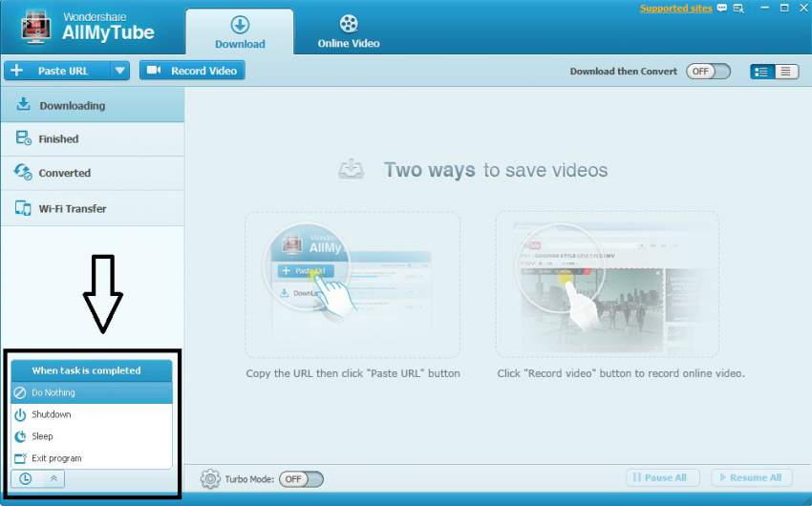Select Do Nothing when task completes

(92, 392)
